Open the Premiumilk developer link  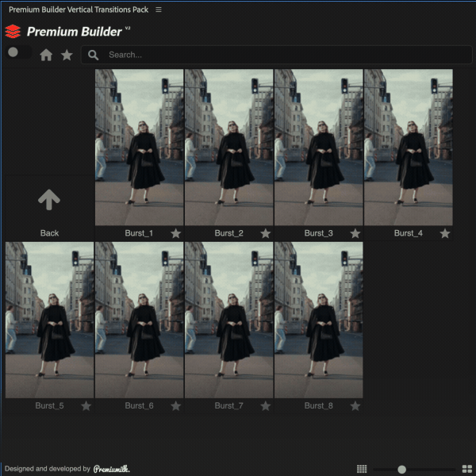coord(111,469)
